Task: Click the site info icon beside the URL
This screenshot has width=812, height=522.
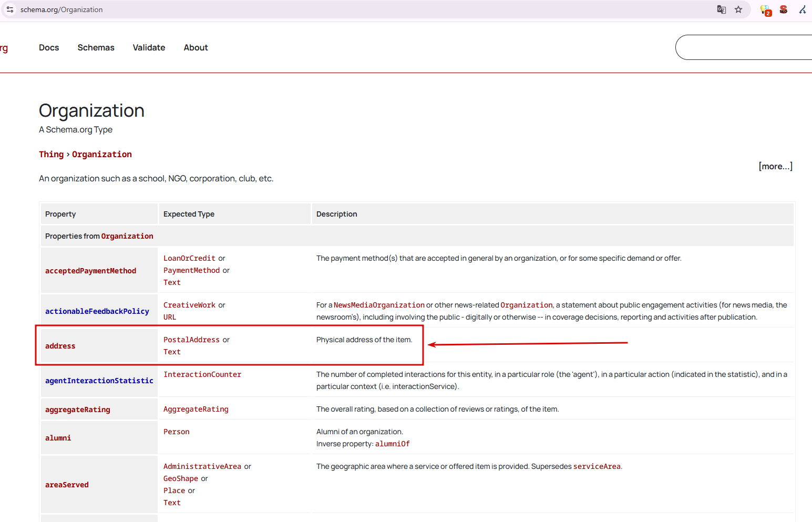Action: tap(10, 9)
